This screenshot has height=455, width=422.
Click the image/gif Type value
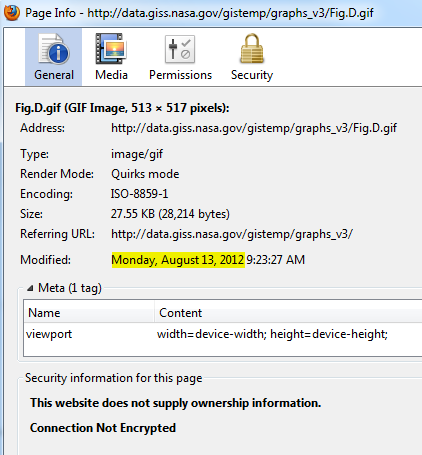(x=137, y=154)
